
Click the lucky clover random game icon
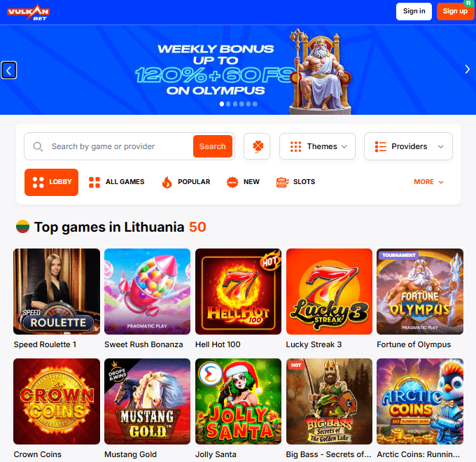(257, 146)
